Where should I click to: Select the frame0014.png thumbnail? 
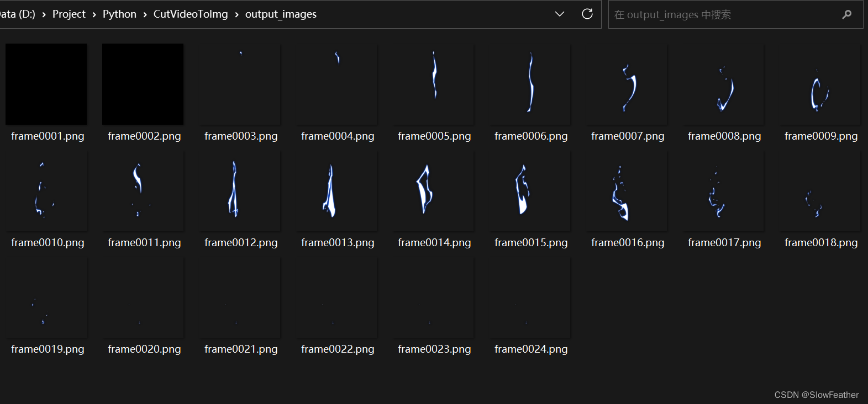[x=433, y=190]
